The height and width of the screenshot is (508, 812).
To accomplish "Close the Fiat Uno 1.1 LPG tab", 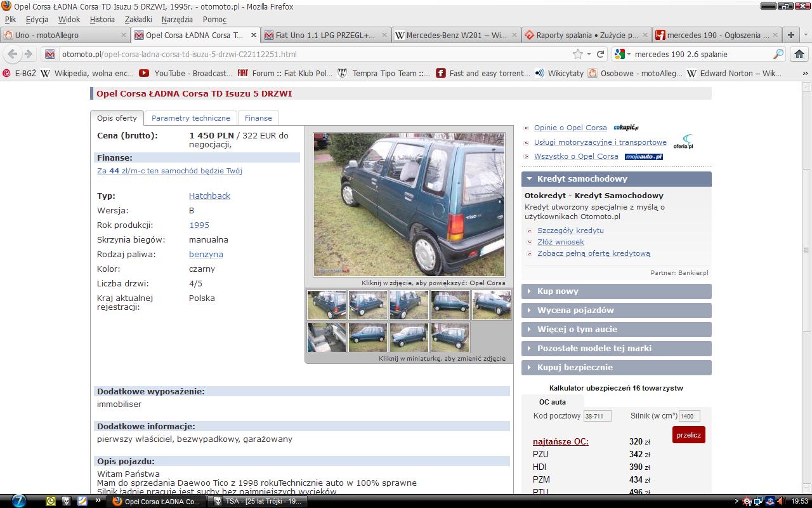I will (x=384, y=35).
